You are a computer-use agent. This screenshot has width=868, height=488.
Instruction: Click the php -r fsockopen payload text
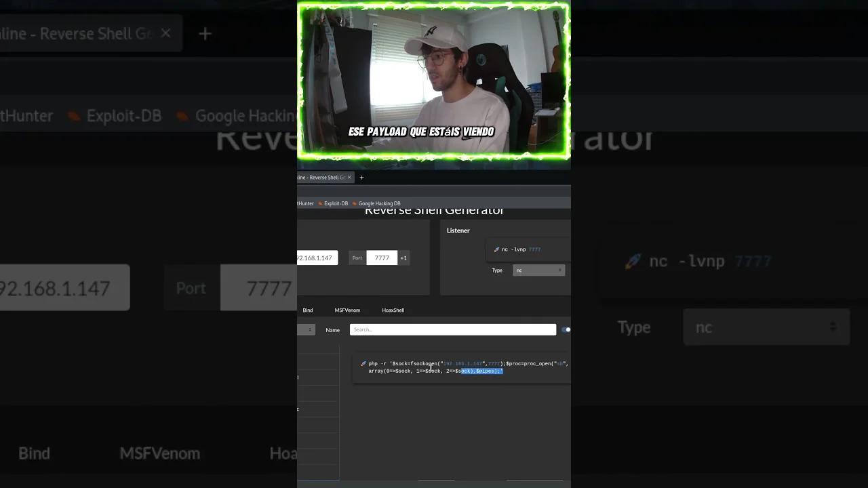tap(468, 367)
